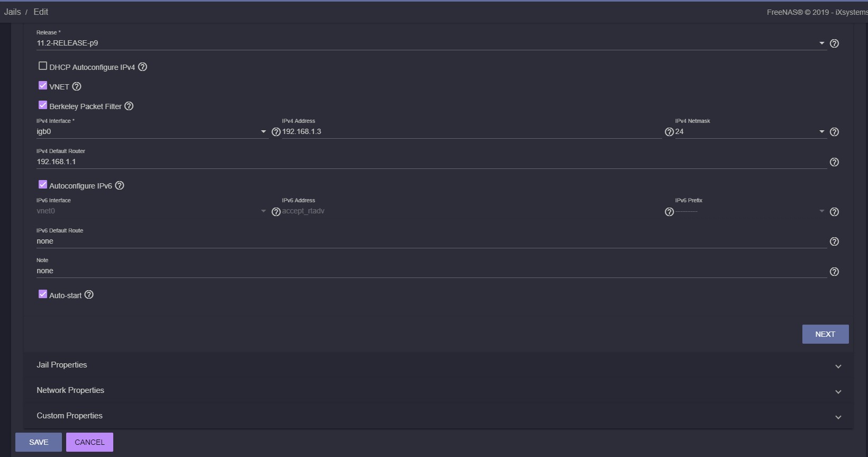Click the IPv4 Address input field
This screenshot has height=457, width=868.
click(472, 131)
